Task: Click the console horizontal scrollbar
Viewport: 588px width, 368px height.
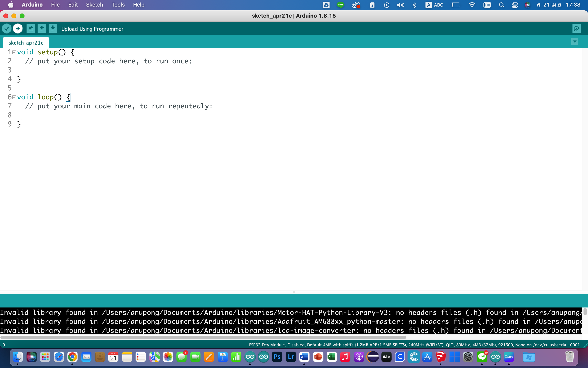Action: 203,337
